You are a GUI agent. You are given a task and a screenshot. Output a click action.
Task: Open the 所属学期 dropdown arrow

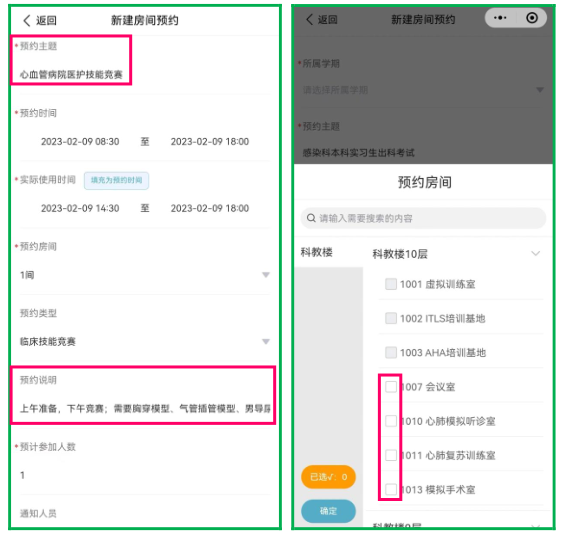540,90
